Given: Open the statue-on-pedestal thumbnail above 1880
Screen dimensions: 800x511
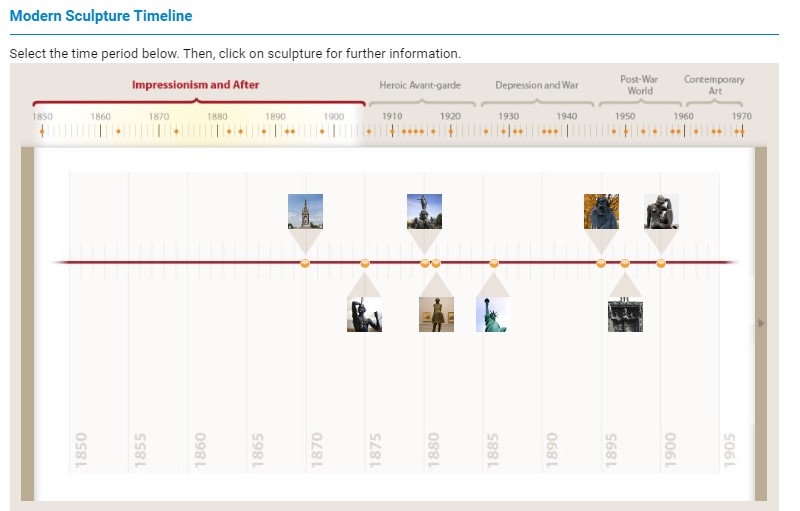Looking at the screenshot, I should click(x=424, y=211).
